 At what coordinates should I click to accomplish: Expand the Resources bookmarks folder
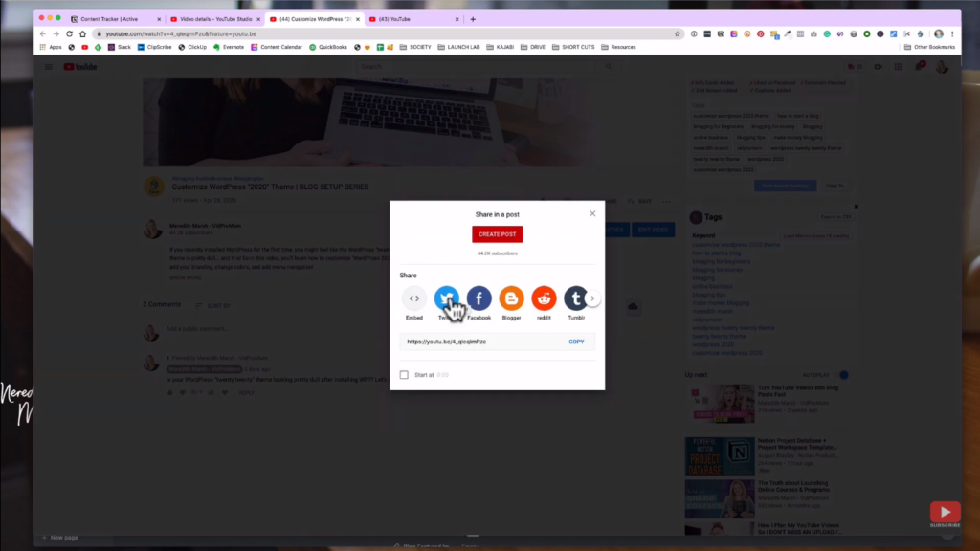618,47
